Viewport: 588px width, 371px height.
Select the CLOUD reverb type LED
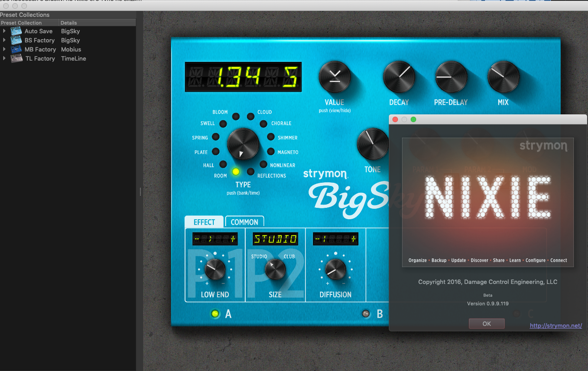pyautogui.click(x=250, y=116)
